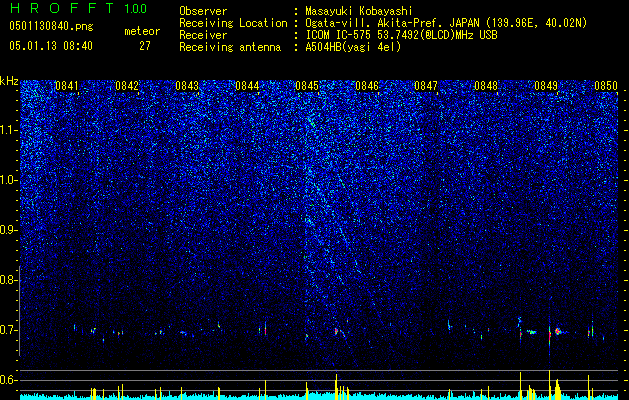Click observer name Masayuki Kobayashi

[x=359, y=11]
